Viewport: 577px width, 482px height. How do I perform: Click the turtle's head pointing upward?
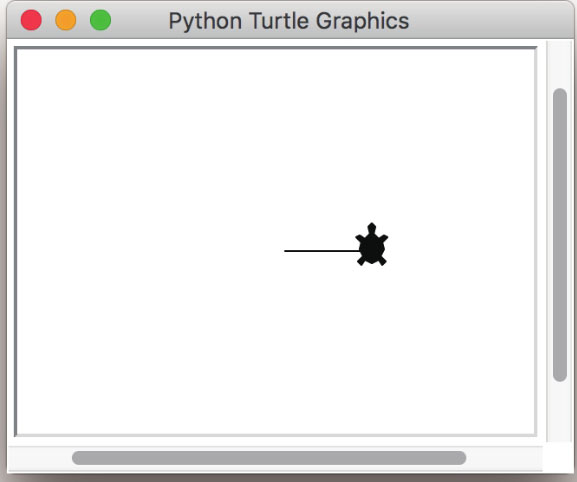pyautogui.click(x=372, y=228)
